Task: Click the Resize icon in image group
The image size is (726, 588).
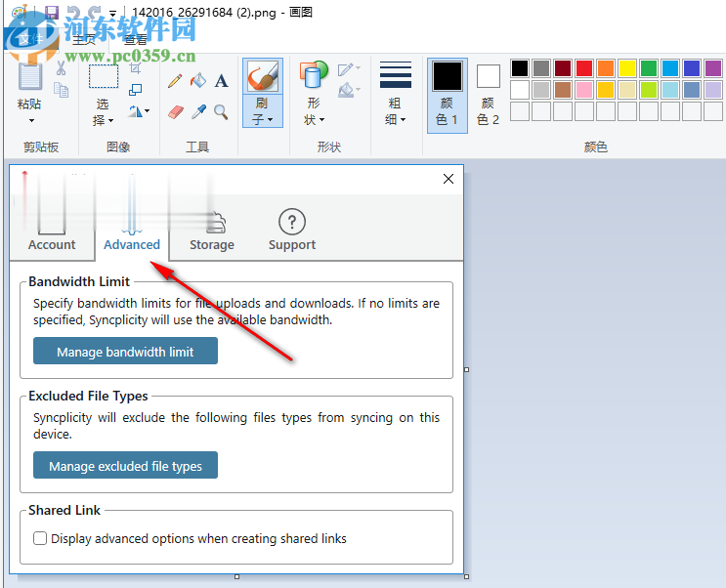Action: [x=135, y=90]
